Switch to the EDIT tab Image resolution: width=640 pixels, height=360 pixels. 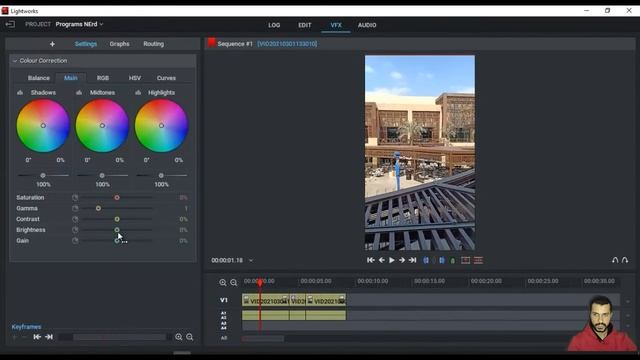(304, 25)
